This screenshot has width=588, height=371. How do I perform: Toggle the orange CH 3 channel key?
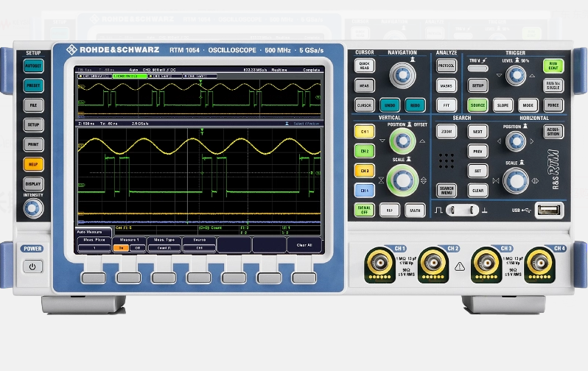[x=364, y=171]
